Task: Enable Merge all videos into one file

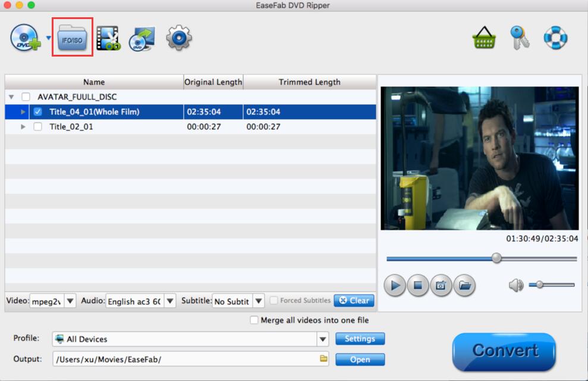Action: (254, 320)
